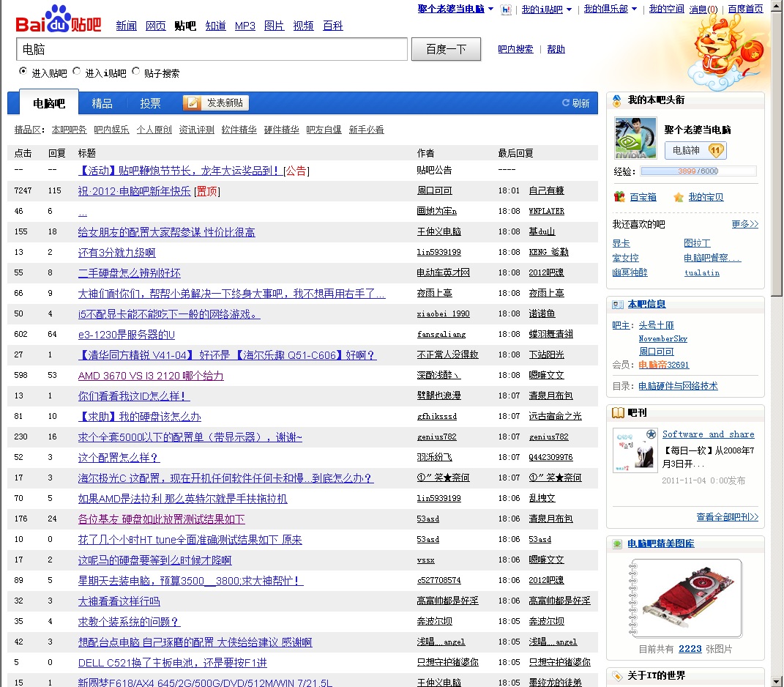This screenshot has width=784, height=687.
Task: Open the 电脑帝32691 members link
Action: (663, 365)
